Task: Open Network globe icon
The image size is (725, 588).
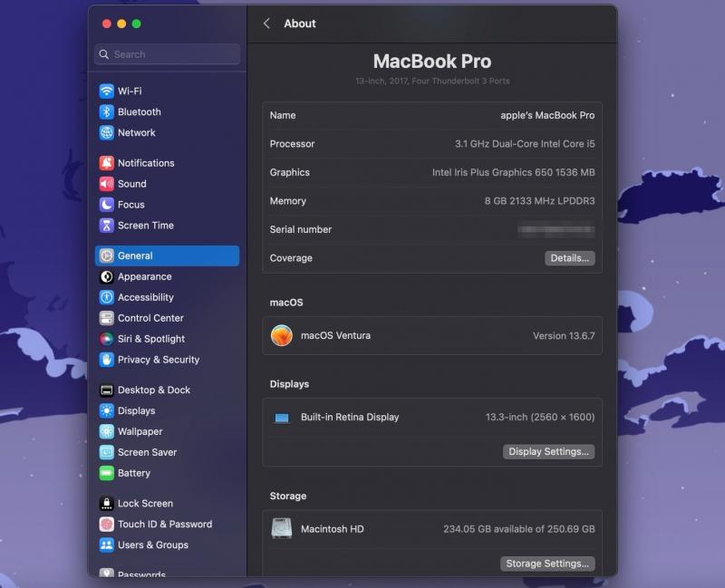Action: coord(106,132)
